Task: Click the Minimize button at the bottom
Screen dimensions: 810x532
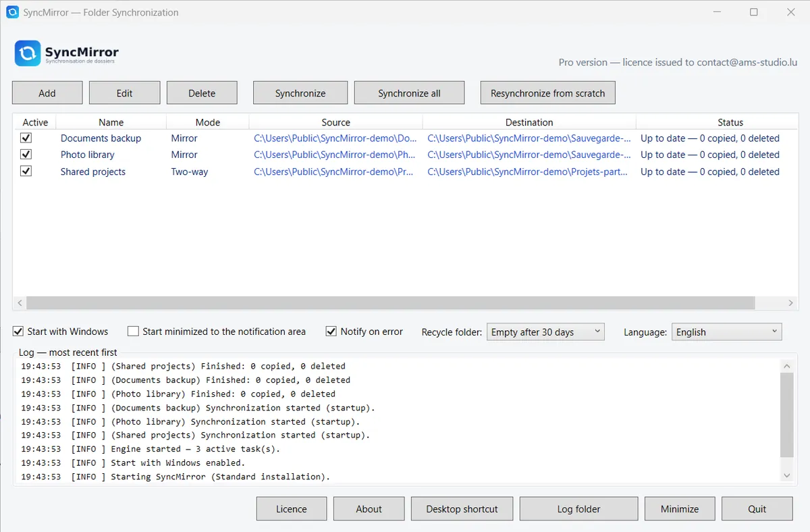Action: point(680,509)
